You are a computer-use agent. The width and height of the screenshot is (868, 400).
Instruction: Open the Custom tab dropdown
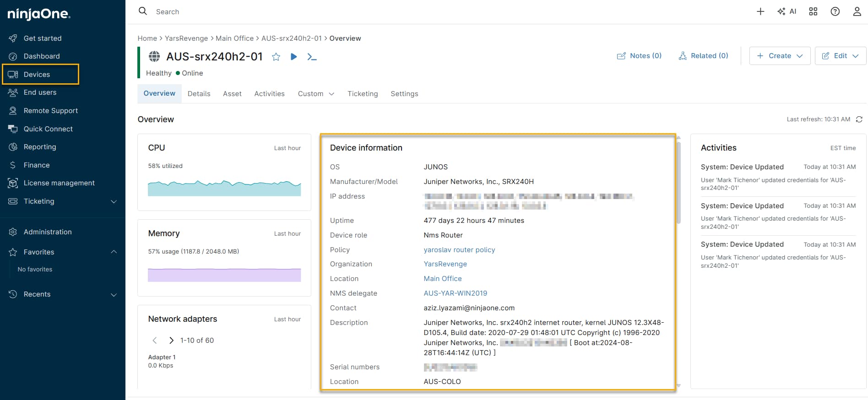(316, 94)
